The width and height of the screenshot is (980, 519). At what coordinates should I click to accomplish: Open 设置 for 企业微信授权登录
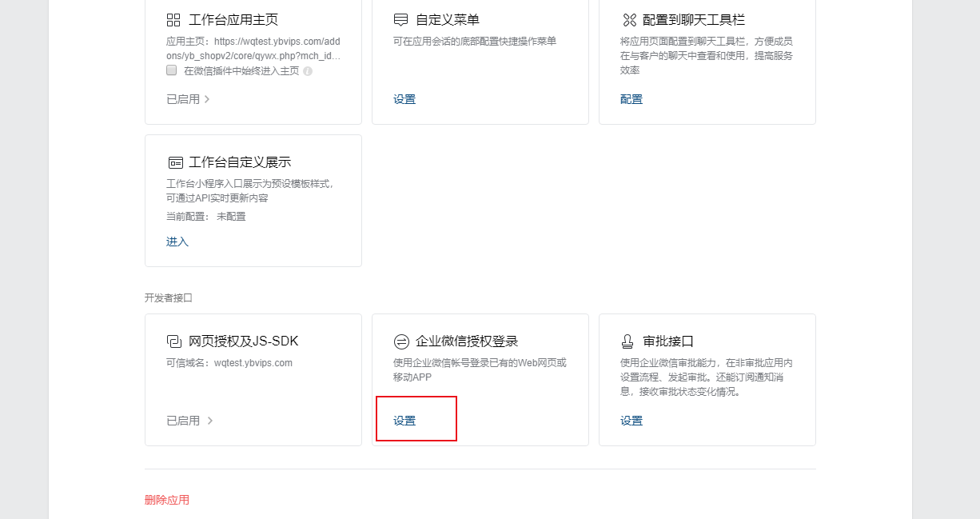tap(404, 421)
